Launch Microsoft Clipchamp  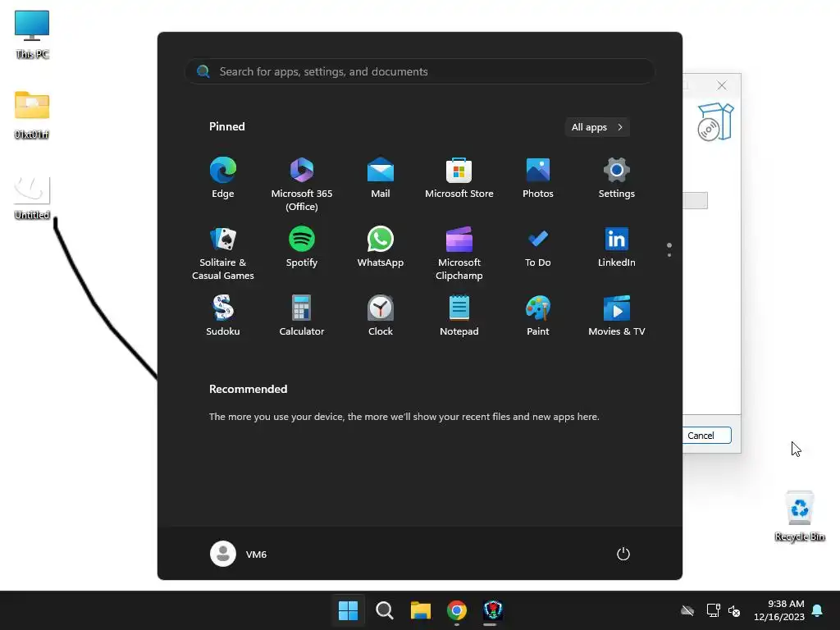459,253
